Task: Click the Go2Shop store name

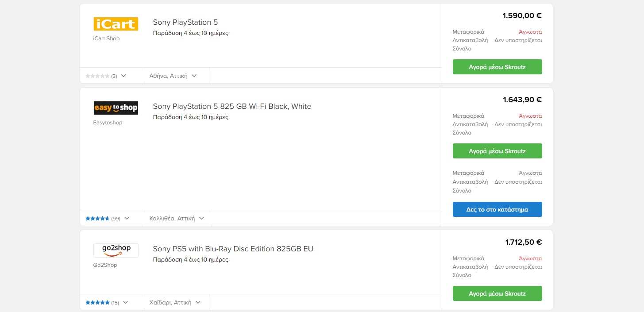Action: point(105,265)
